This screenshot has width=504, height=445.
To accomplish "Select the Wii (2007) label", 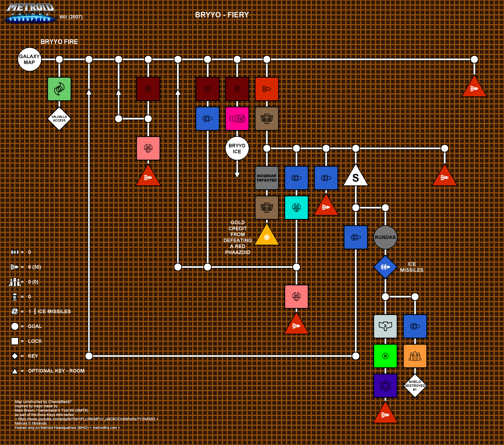I will [71, 17].
